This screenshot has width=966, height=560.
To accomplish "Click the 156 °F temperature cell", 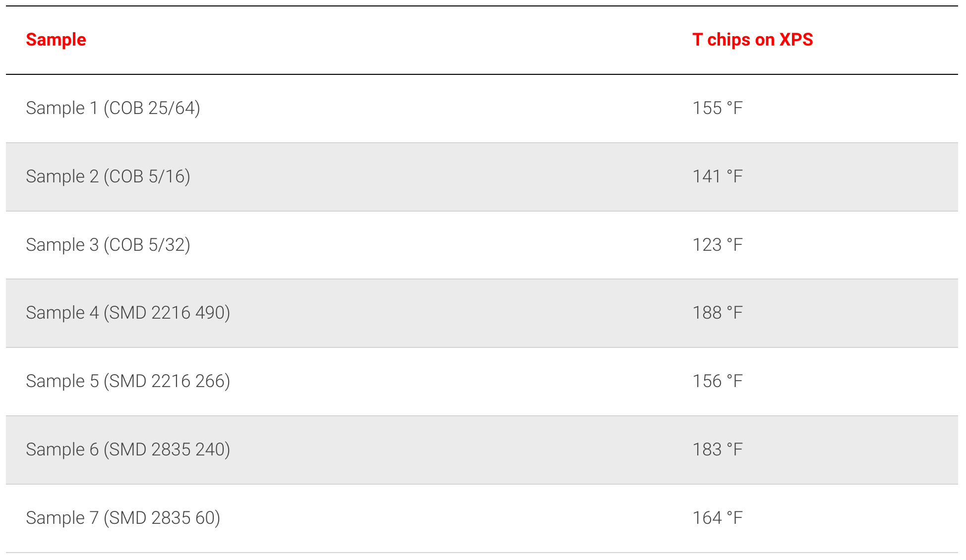I will [x=717, y=381].
